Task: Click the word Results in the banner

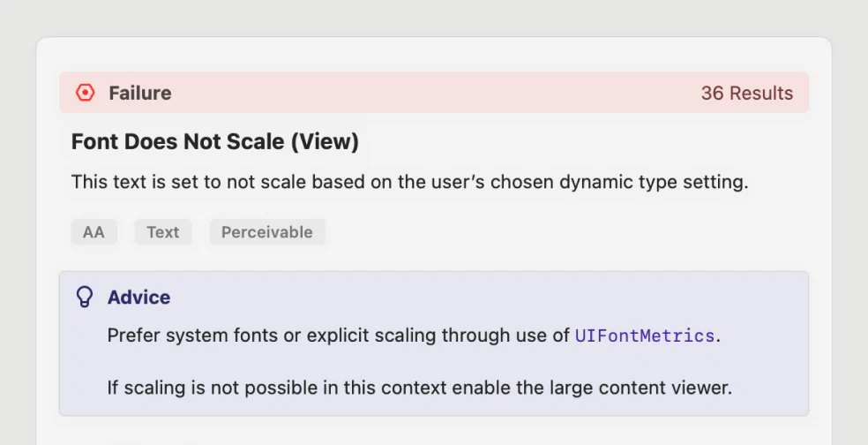Action: 761,93
